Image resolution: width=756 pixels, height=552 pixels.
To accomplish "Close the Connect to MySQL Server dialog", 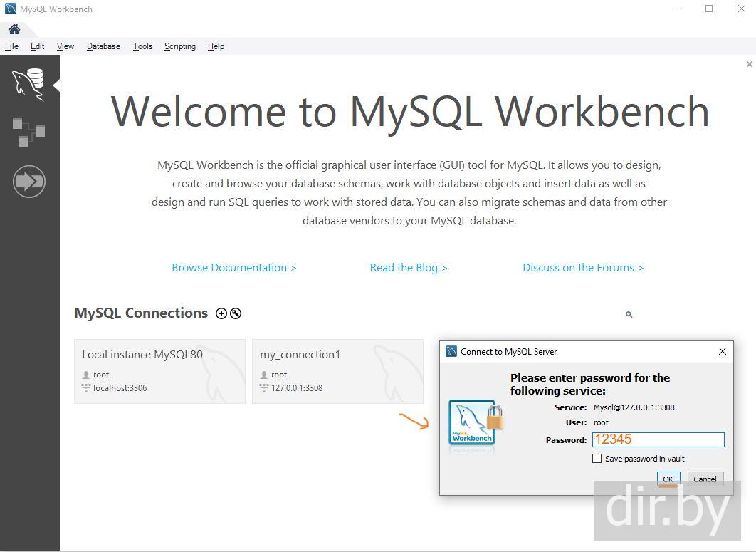I will pos(723,351).
